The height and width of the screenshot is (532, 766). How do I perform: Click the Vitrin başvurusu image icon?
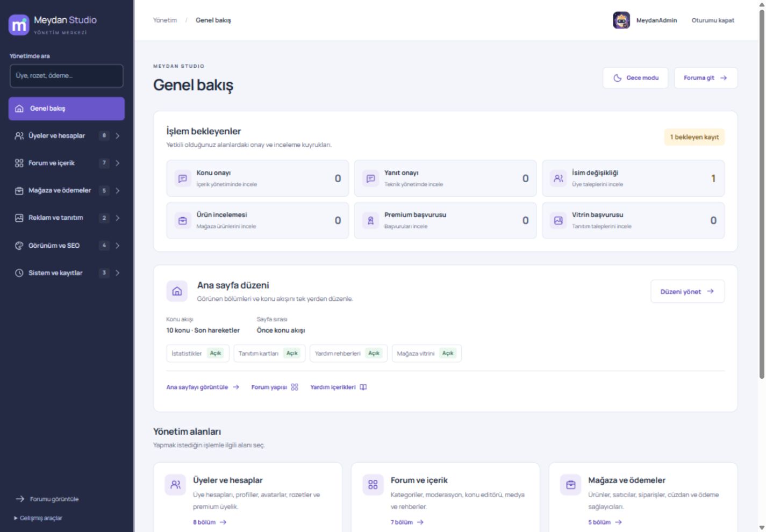[x=559, y=220]
